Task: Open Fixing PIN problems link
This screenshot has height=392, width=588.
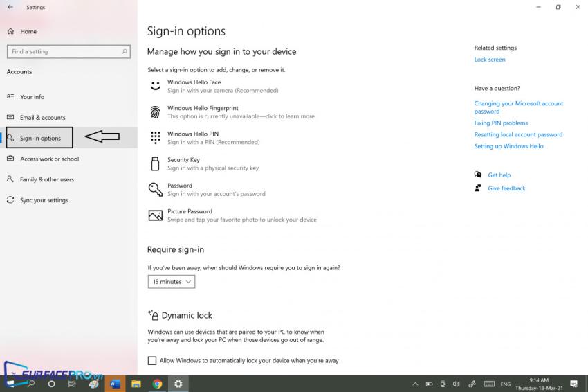Action: (x=501, y=123)
